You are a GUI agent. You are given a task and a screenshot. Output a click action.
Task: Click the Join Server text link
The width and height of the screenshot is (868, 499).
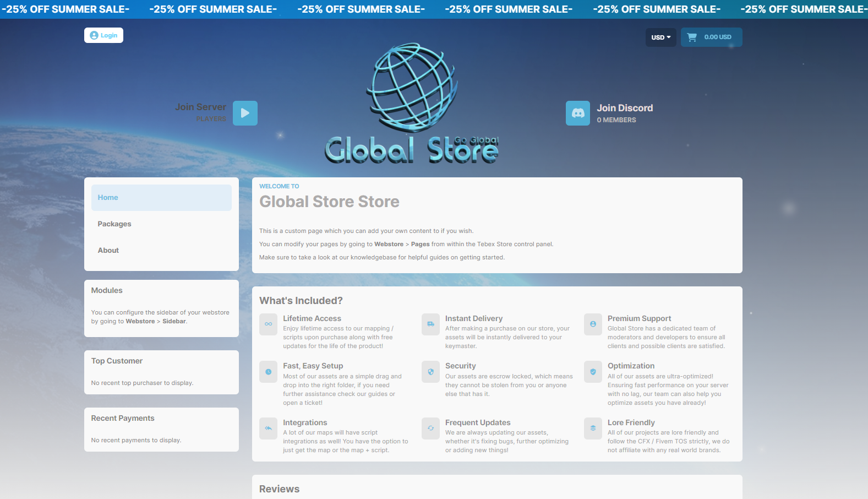click(x=200, y=107)
